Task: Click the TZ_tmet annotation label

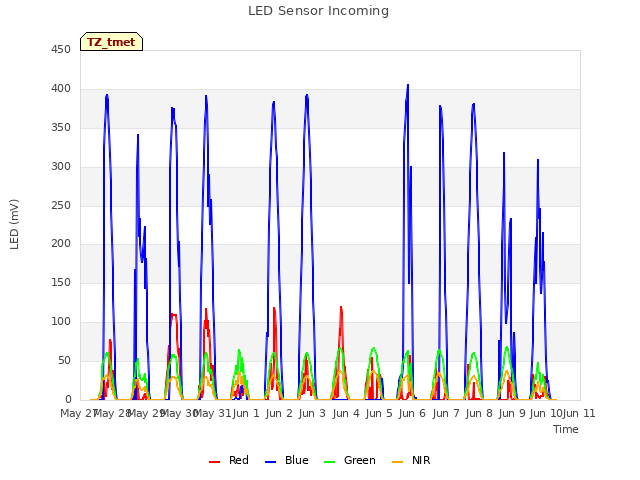Action: 111,42
